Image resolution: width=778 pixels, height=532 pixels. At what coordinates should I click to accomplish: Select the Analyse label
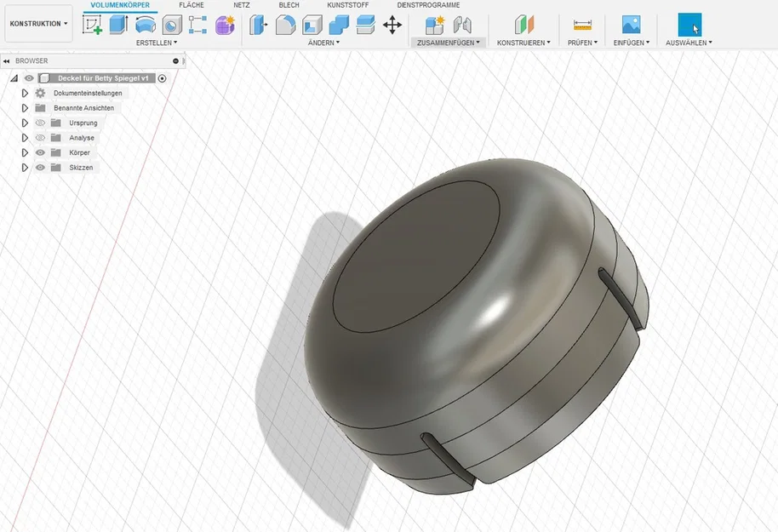(x=82, y=137)
